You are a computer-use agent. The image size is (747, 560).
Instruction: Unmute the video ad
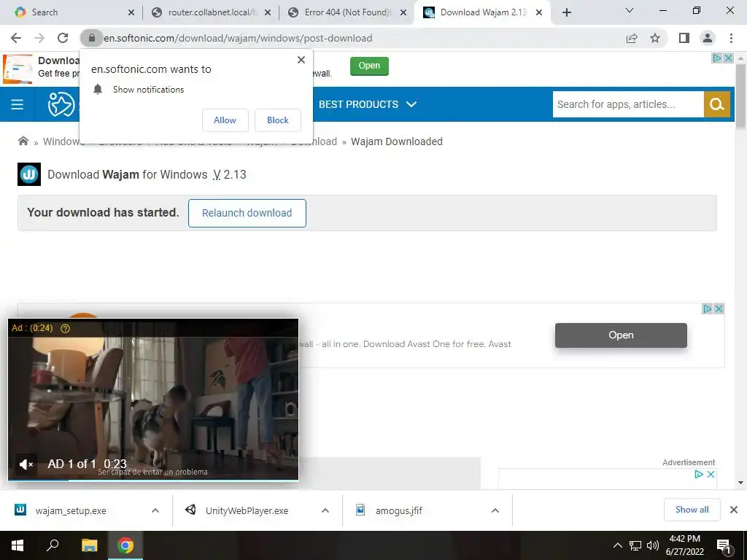point(26,464)
